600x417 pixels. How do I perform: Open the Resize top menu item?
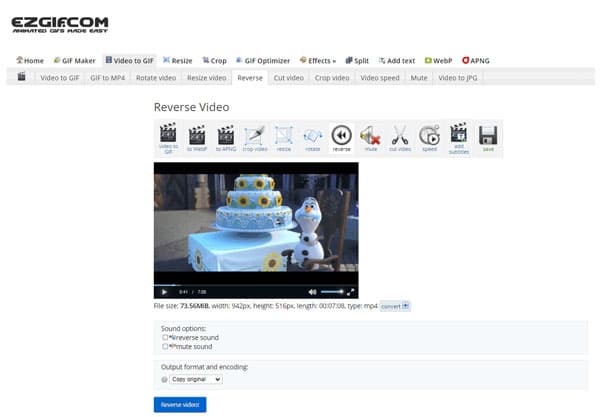[178, 60]
